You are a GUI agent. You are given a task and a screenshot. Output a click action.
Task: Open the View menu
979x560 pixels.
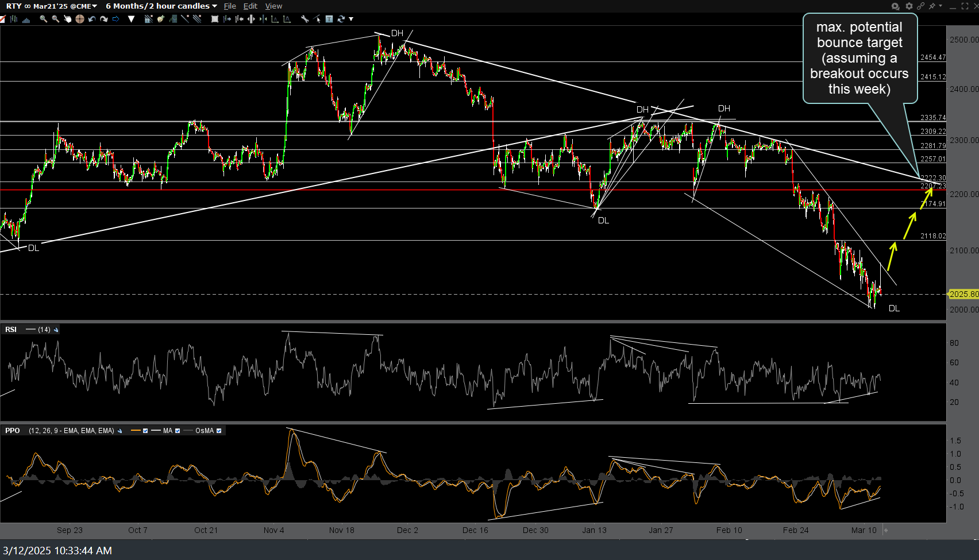273,6
